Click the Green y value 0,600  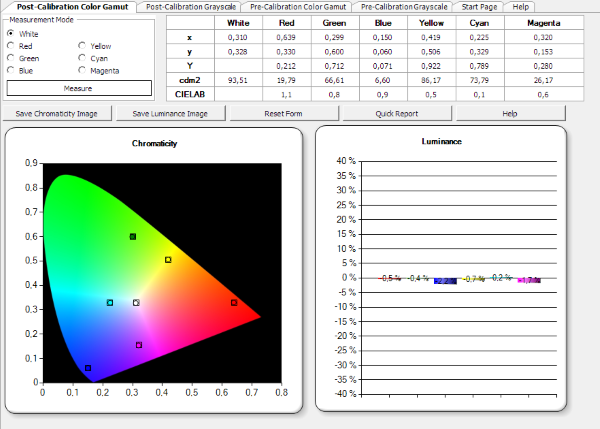point(334,52)
